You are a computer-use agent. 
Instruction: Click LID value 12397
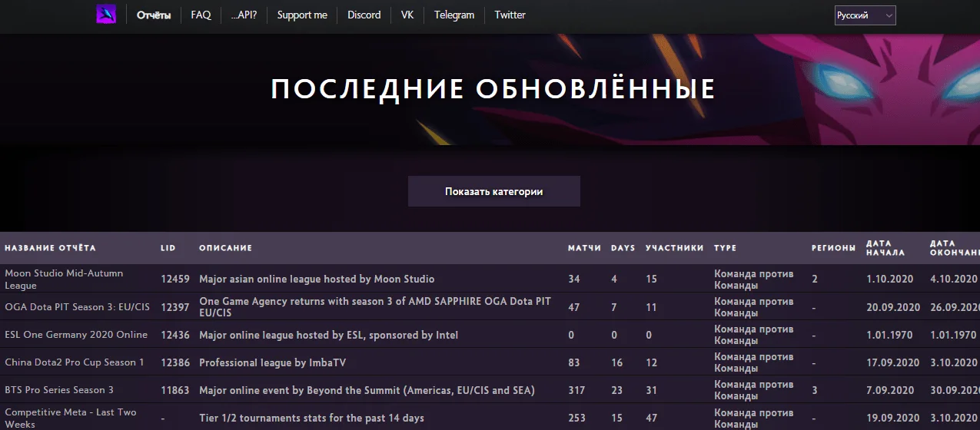pos(175,306)
